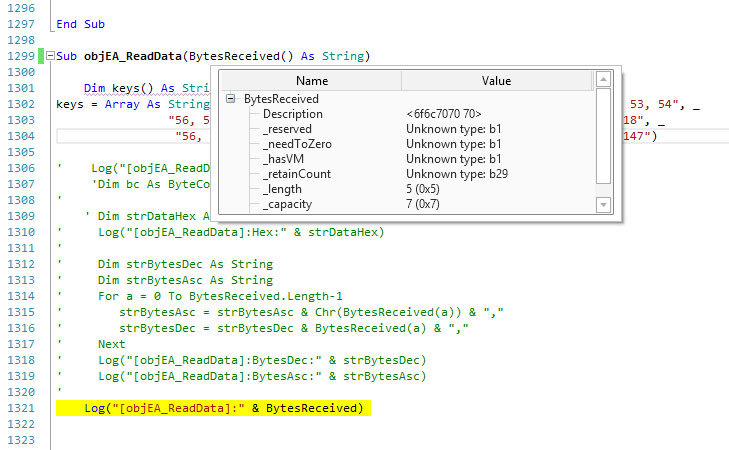Click the Value column header

496,80
